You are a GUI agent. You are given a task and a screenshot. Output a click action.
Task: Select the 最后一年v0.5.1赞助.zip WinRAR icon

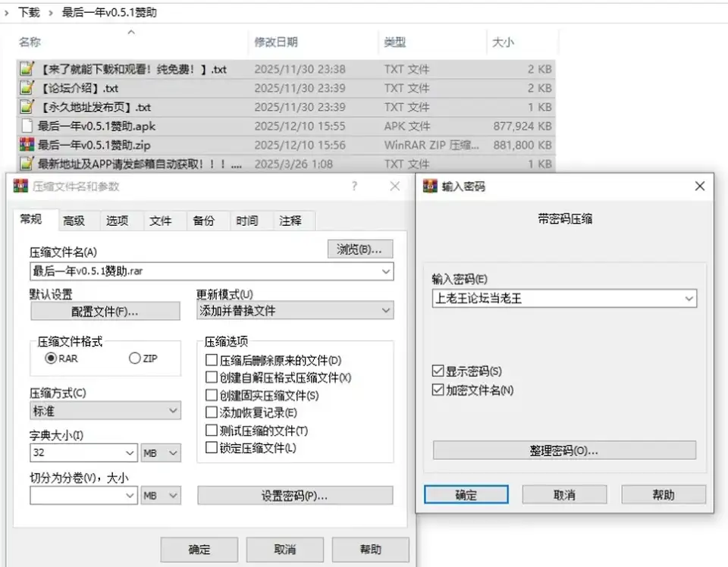click(27, 145)
